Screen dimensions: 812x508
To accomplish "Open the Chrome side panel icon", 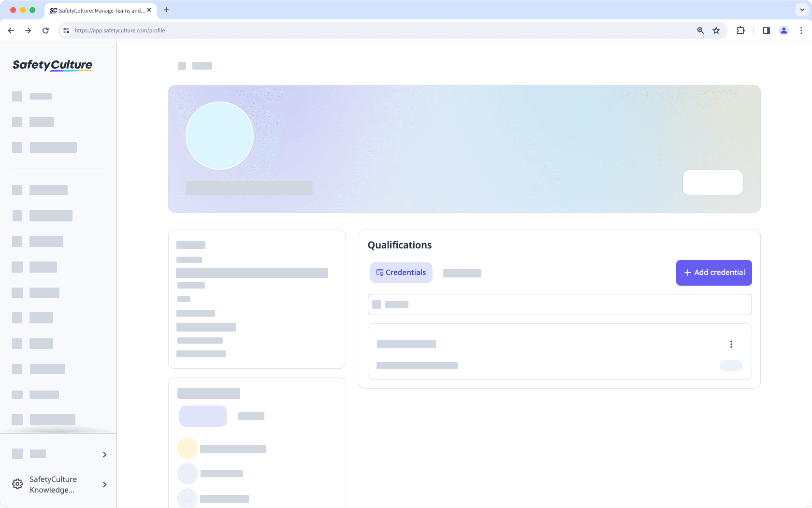I will 766,30.
